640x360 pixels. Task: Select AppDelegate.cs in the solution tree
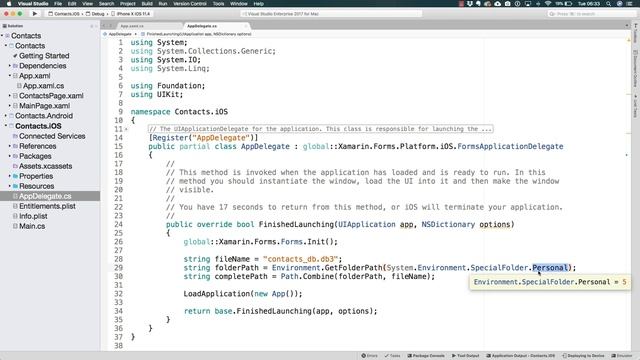point(45,196)
